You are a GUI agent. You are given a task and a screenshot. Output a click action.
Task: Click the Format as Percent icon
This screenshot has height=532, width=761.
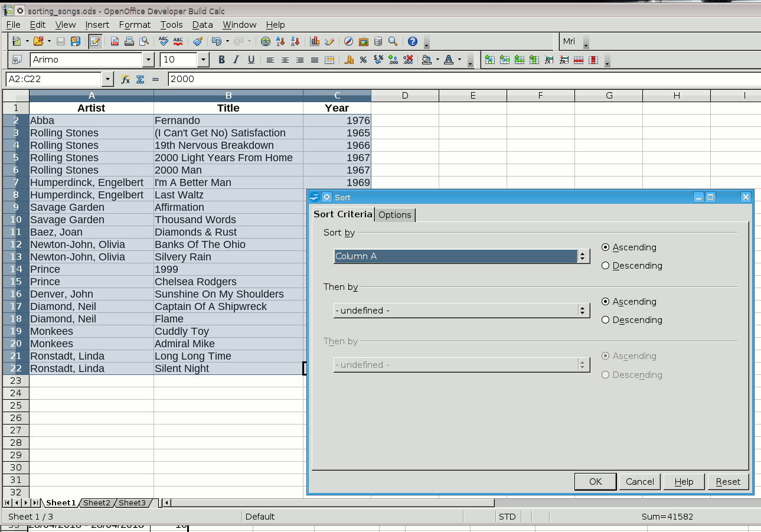[x=363, y=60]
